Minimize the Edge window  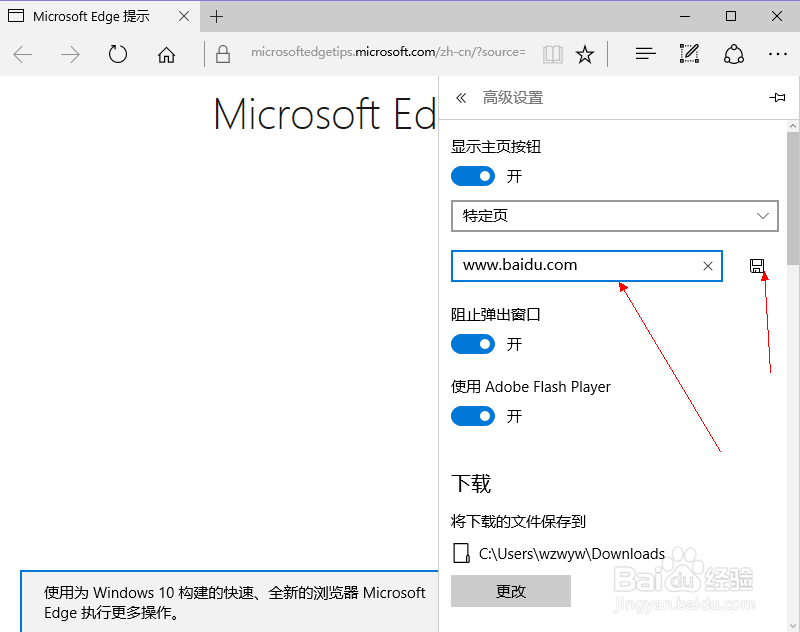point(685,16)
